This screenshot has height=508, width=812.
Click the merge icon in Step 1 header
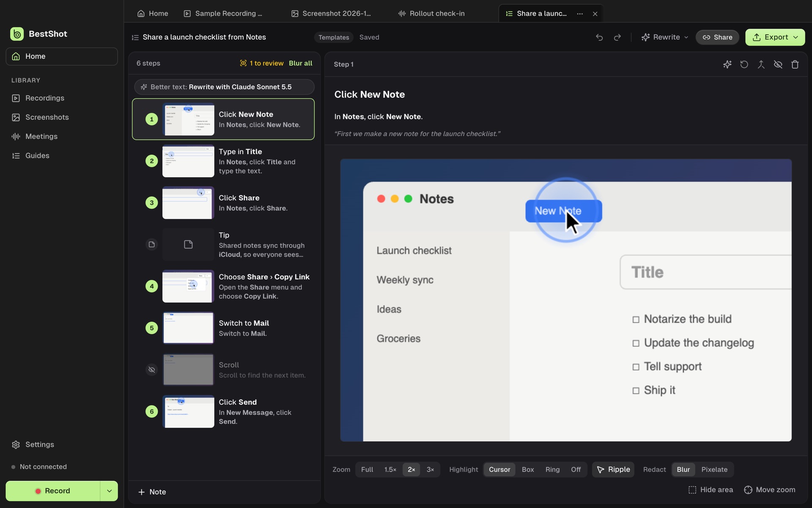pyautogui.click(x=761, y=64)
